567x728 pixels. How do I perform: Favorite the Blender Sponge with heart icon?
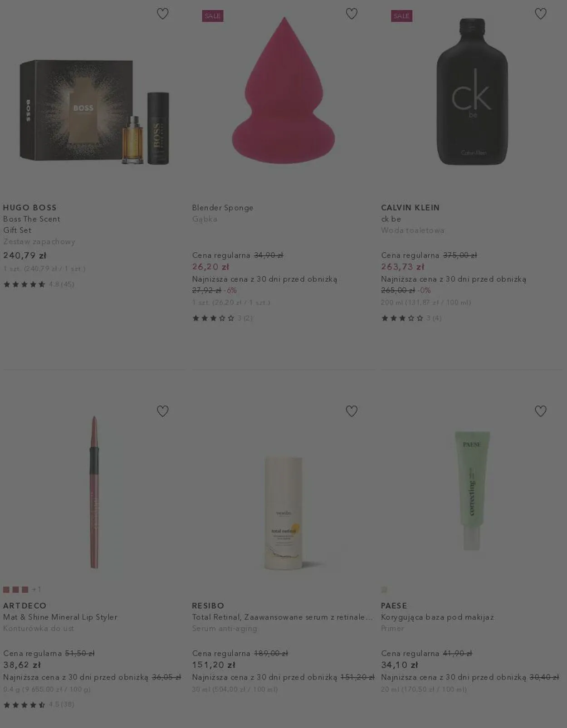tap(352, 14)
